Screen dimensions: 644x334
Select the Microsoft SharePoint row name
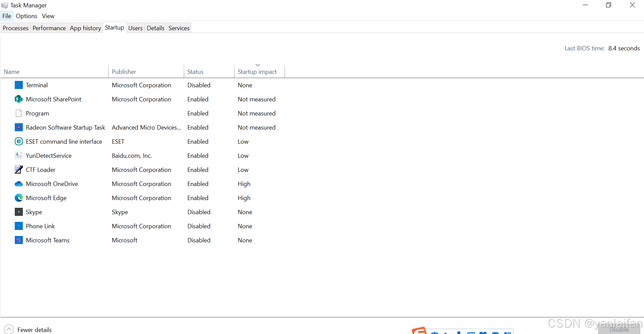tap(53, 99)
